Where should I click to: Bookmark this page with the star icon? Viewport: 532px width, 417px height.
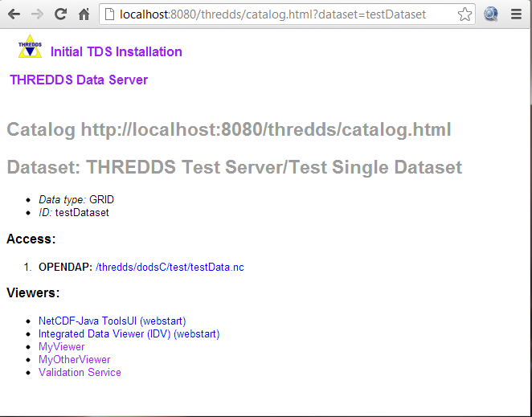[x=464, y=14]
